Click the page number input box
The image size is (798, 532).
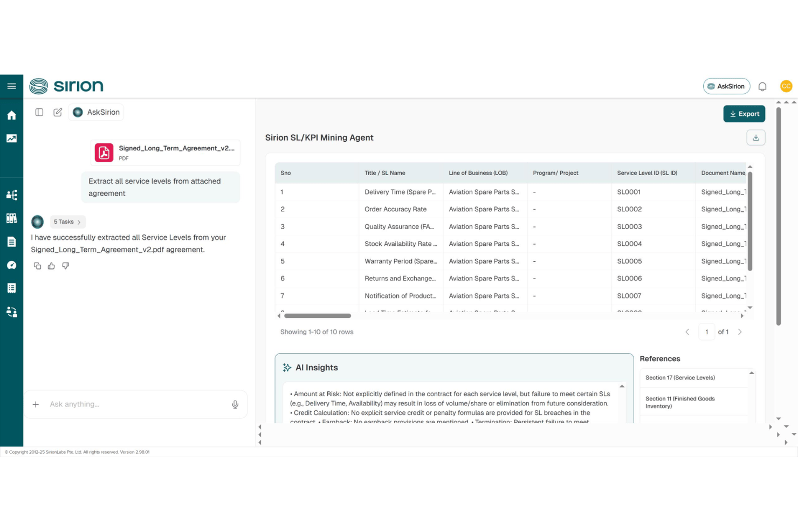(706, 332)
